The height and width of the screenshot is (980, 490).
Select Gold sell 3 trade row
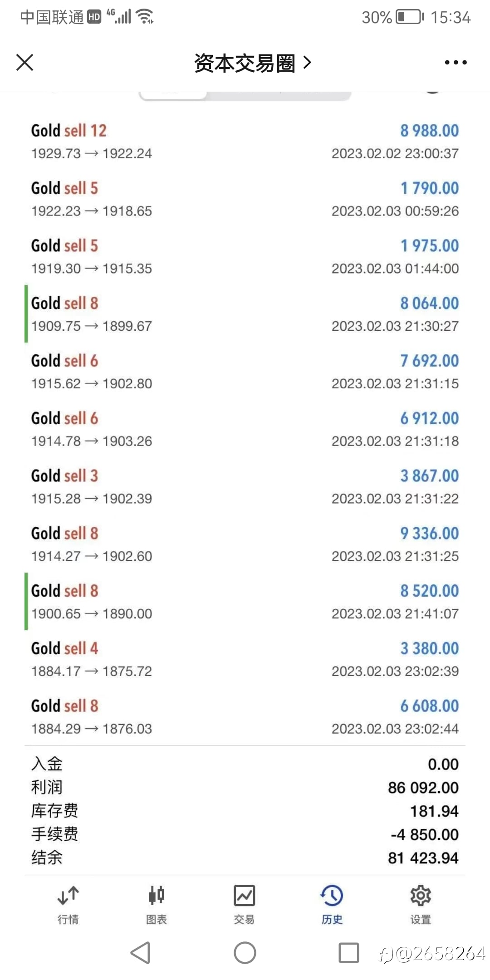coord(245,486)
